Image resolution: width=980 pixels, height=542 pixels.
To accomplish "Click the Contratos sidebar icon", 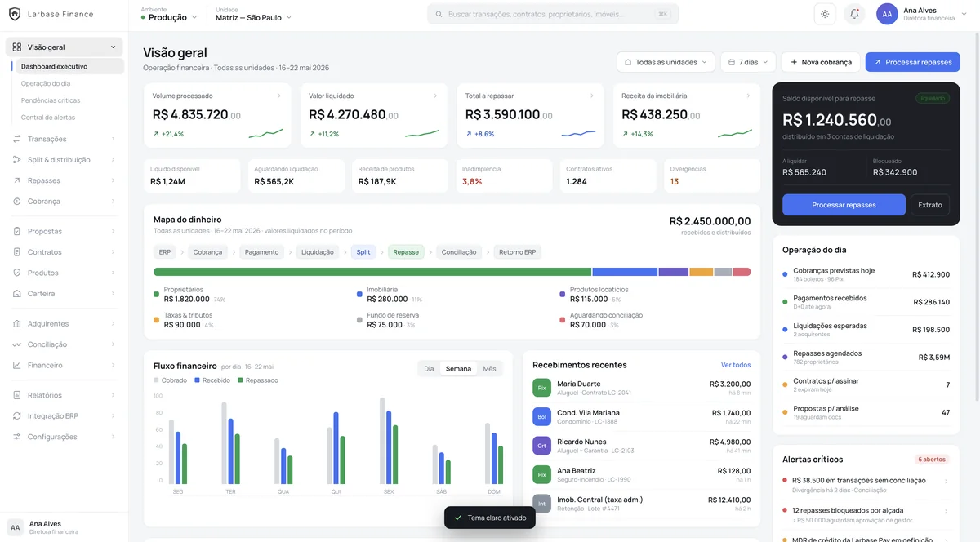I will 16,252.
